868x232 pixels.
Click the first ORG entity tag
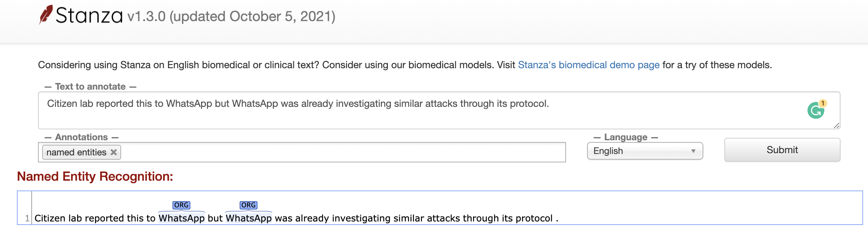pos(182,205)
